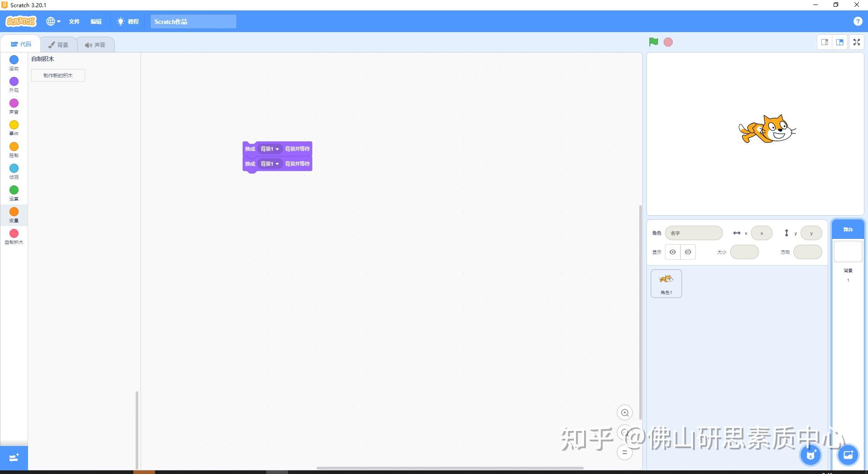Click the 制作新的积木 button

pos(58,75)
